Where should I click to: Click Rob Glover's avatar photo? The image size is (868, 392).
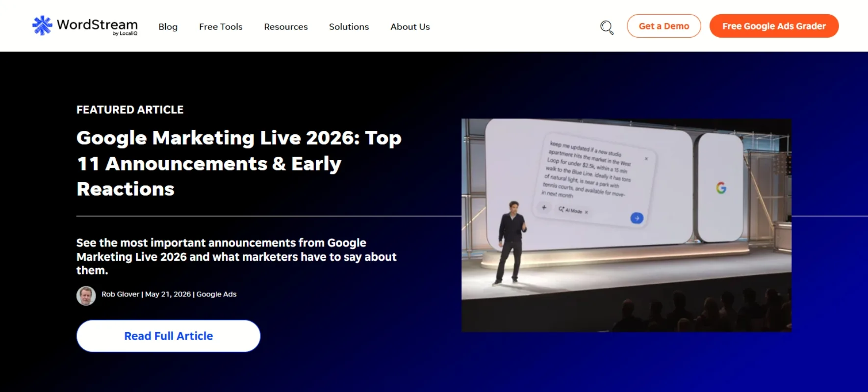pyautogui.click(x=86, y=296)
